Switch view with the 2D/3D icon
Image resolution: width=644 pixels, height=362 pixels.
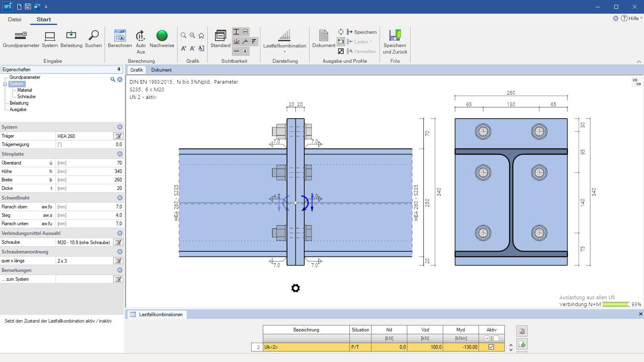(x=636, y=82)
